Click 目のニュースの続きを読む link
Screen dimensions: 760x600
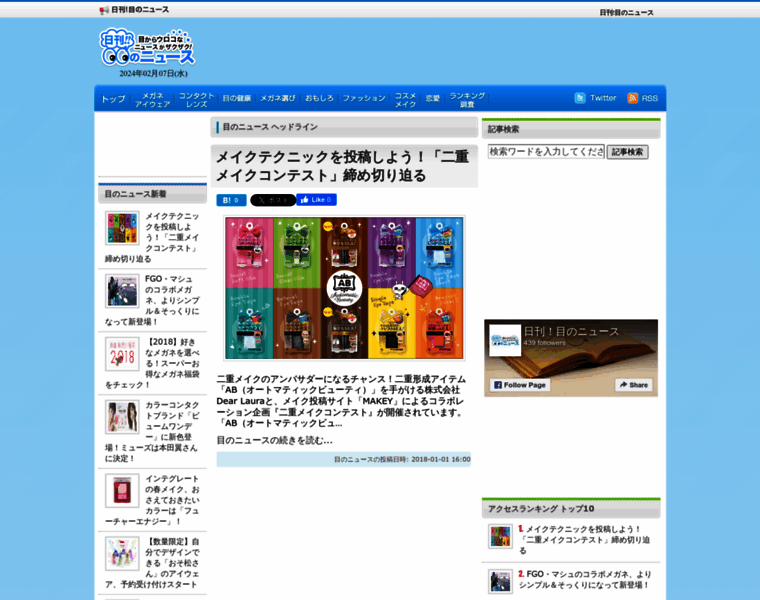tap(274, 441)
